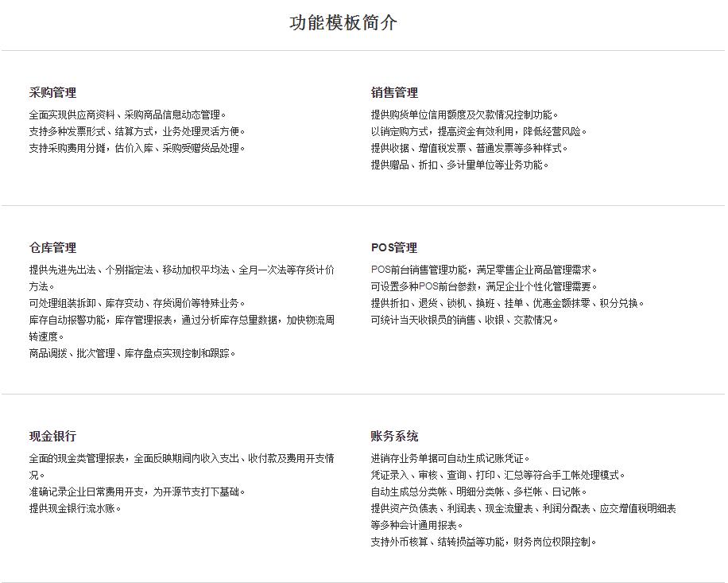Click the line 提供现金银行流水账

pos(75,508)
